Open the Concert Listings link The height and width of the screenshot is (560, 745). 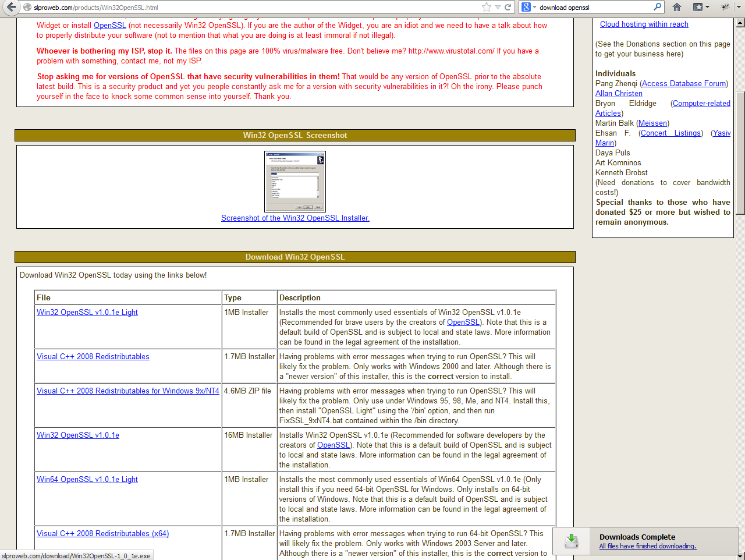pos(670,133)
